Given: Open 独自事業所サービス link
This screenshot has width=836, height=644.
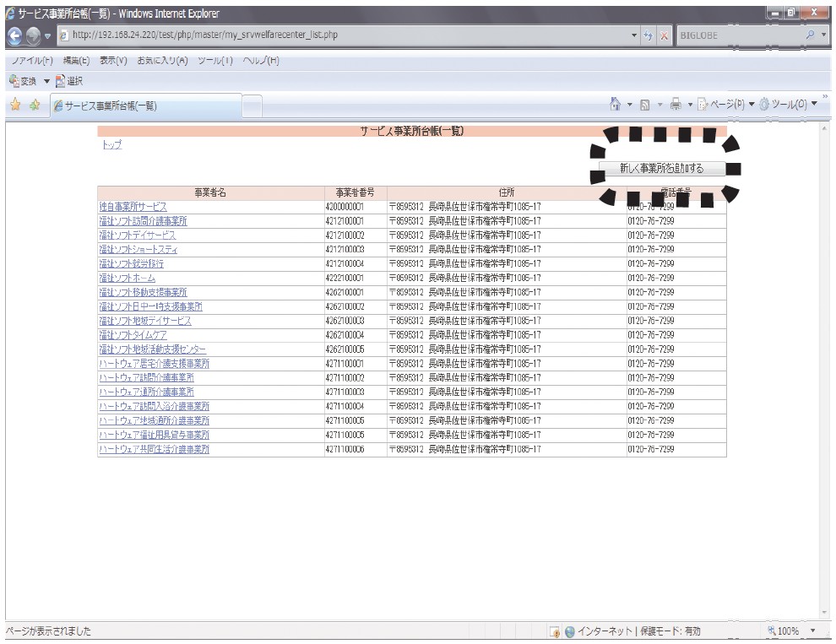Looking at the screenshot, I should tap(133, 207).
